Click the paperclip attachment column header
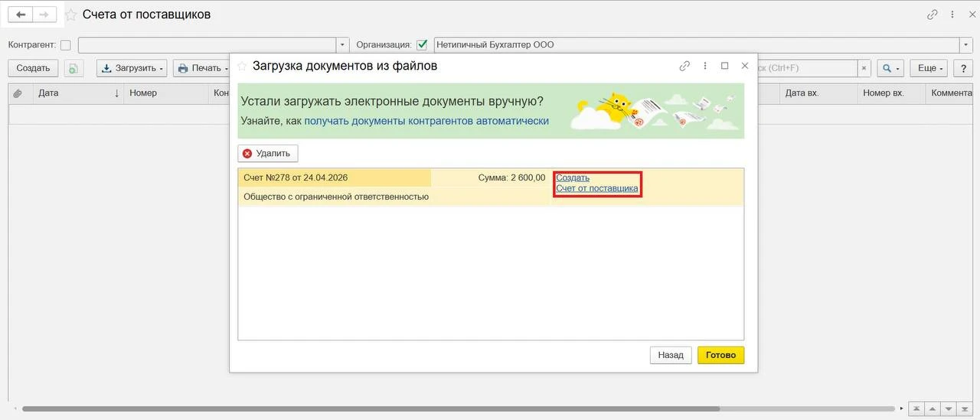980x420 pixels. (x=18, y=93)
